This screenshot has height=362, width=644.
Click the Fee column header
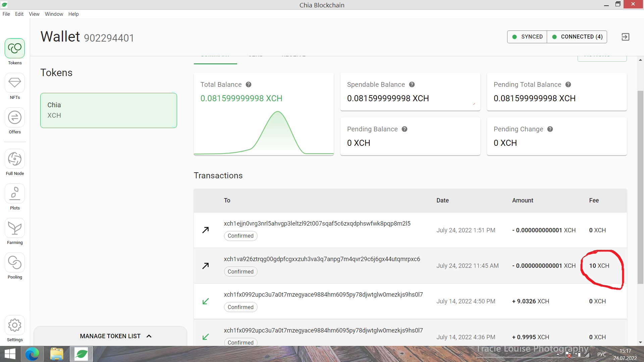[594, 200]
